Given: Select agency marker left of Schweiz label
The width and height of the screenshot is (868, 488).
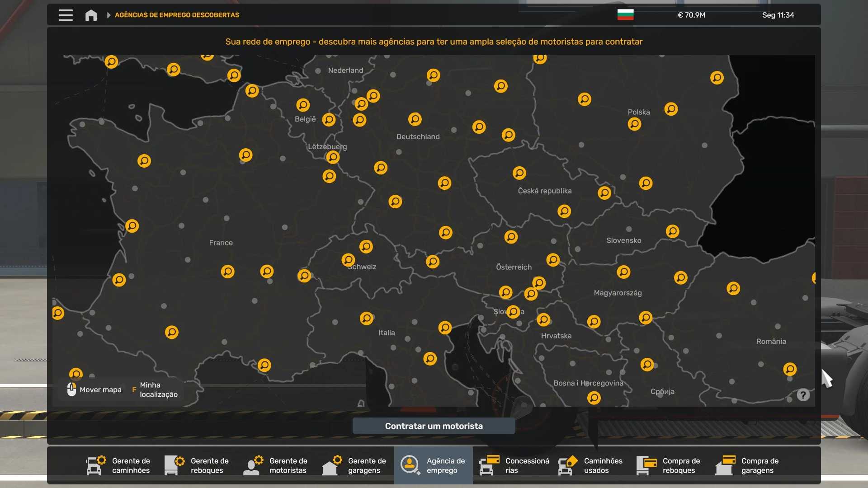Looking at the screenshot, I should [x=348, y=260].
